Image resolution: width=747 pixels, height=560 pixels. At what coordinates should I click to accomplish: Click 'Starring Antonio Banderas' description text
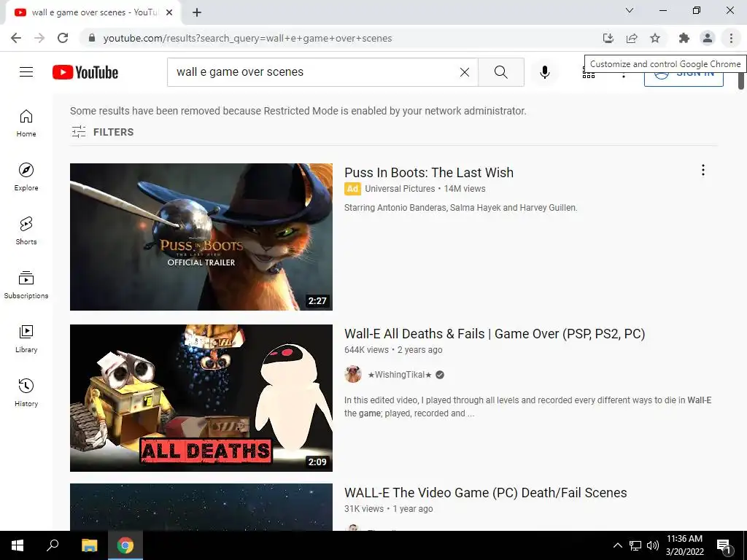[461, 208]
